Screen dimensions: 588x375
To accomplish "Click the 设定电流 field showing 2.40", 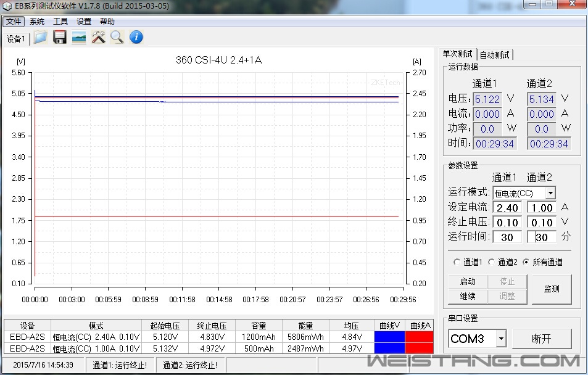I will pyautogui.click(x=507, y=208).
